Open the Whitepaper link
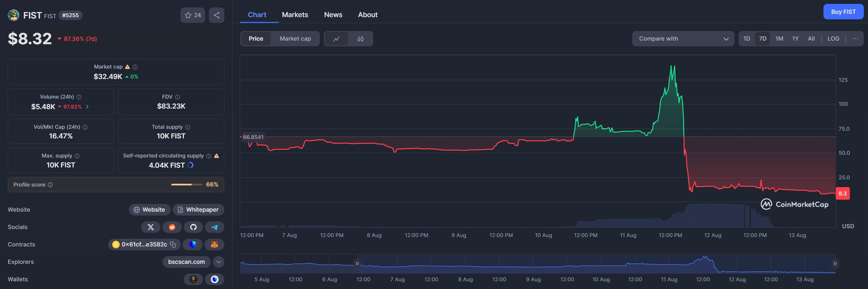The image size is (868, 289). pyautogui.click(x=198, y=210)
